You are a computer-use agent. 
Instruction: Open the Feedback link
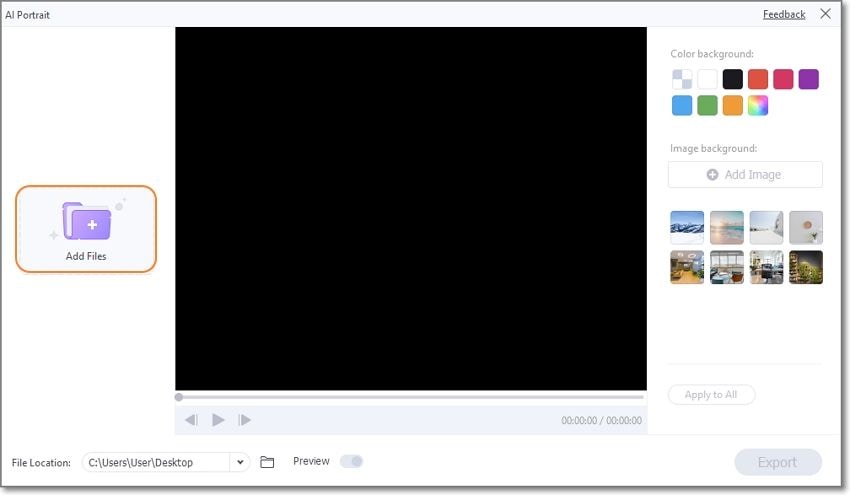pyautogui.click(x=784, y=15)
